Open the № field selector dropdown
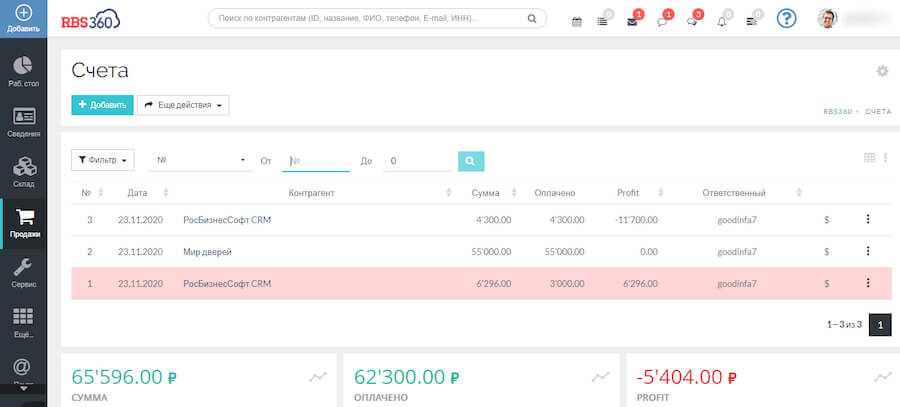The height and width of the screenshot is (407, 900). point(201,160)
